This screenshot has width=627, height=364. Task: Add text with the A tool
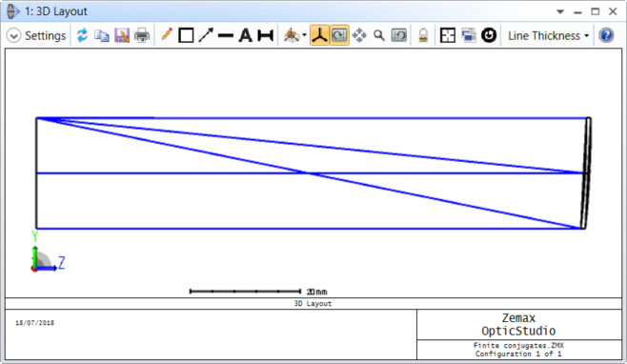tap(246, 35)
